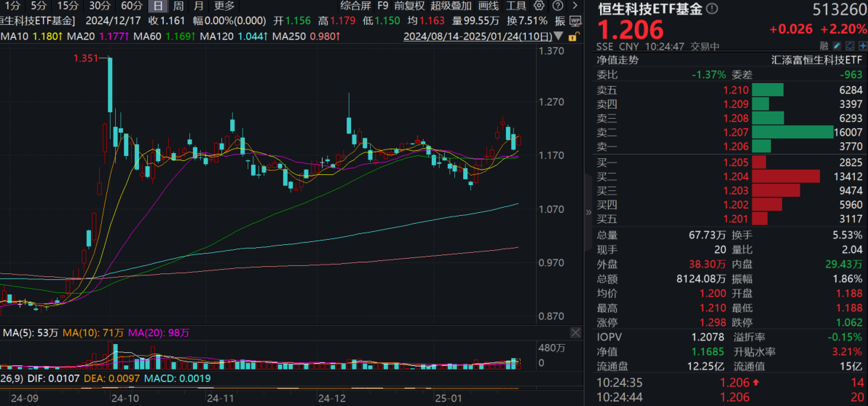Click the date range 2024/08/14-2025/01/24 link
868x406 pixels.
click(478, 36)
